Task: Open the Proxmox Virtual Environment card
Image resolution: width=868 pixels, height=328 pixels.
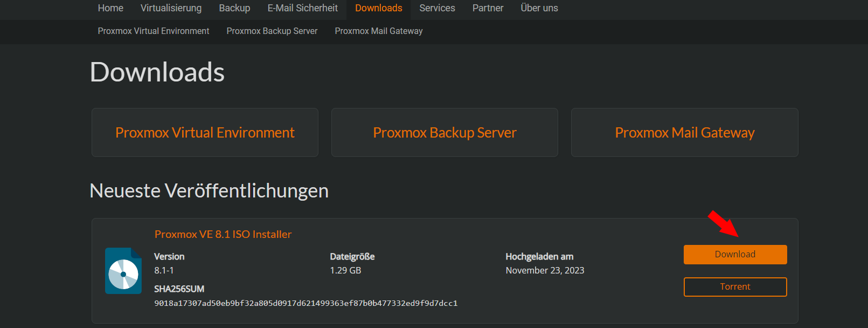Action: coord(205,133)
